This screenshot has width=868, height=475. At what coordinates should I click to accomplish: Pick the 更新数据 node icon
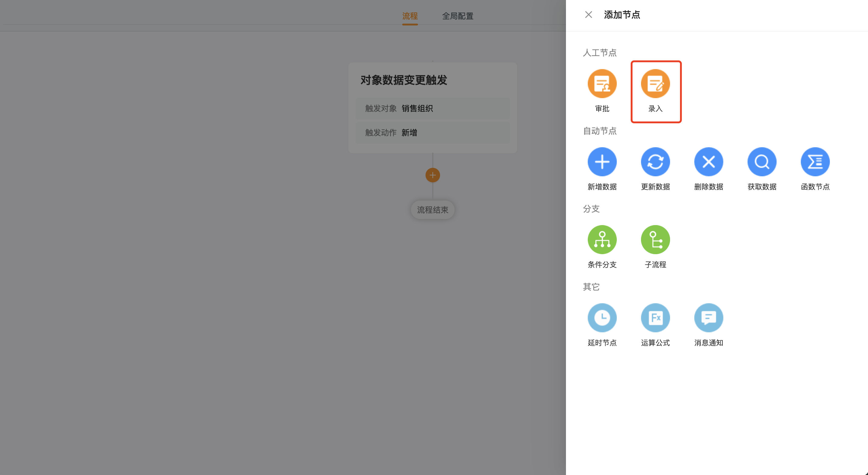[655, 161]
